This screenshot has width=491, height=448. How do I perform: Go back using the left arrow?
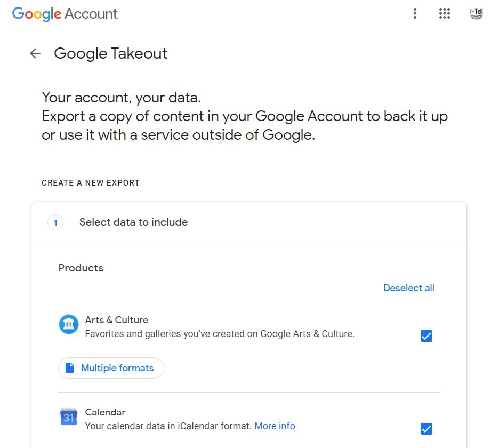coord(35,53)
